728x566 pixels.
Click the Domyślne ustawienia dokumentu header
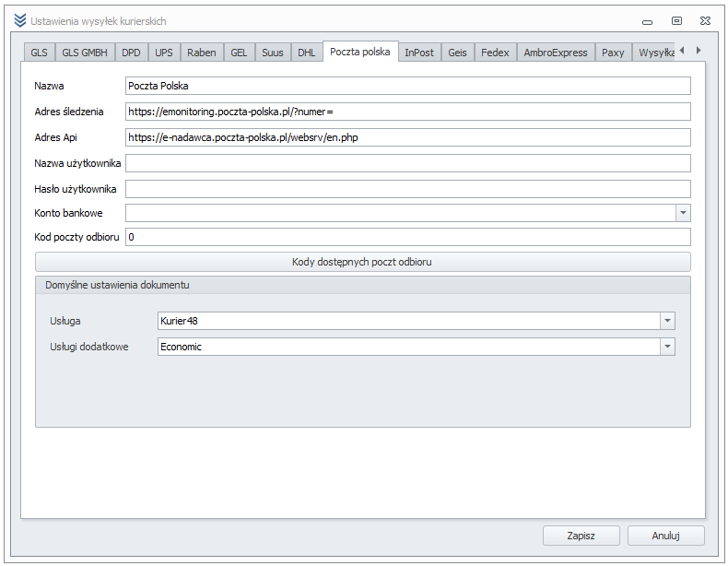pos(362,285)
